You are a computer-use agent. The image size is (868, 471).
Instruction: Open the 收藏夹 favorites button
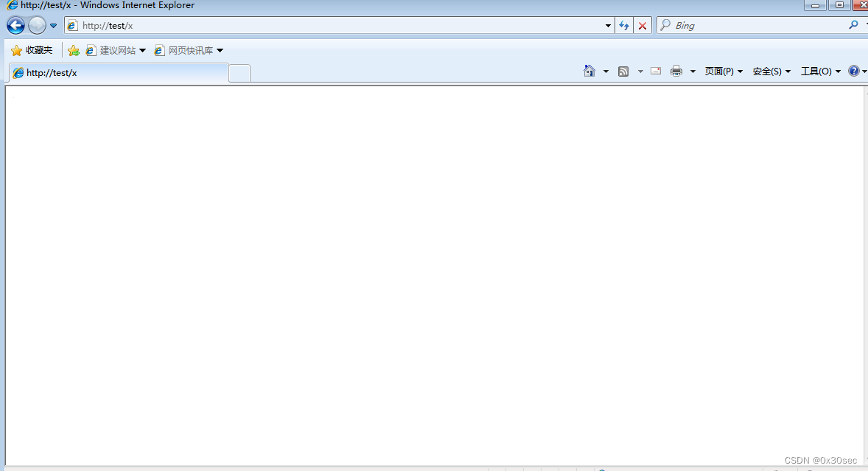[x=32, y=50]
